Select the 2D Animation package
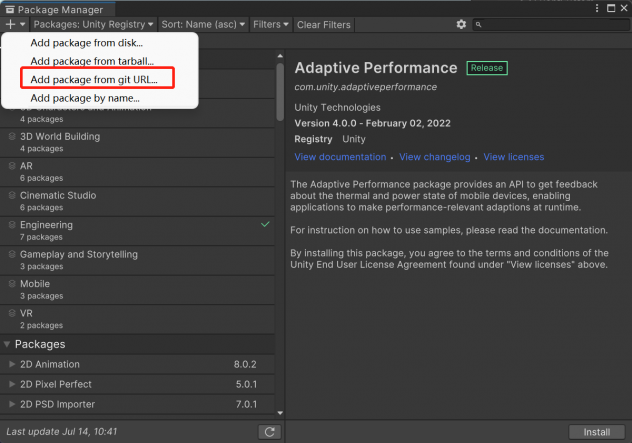 (137, 364)
